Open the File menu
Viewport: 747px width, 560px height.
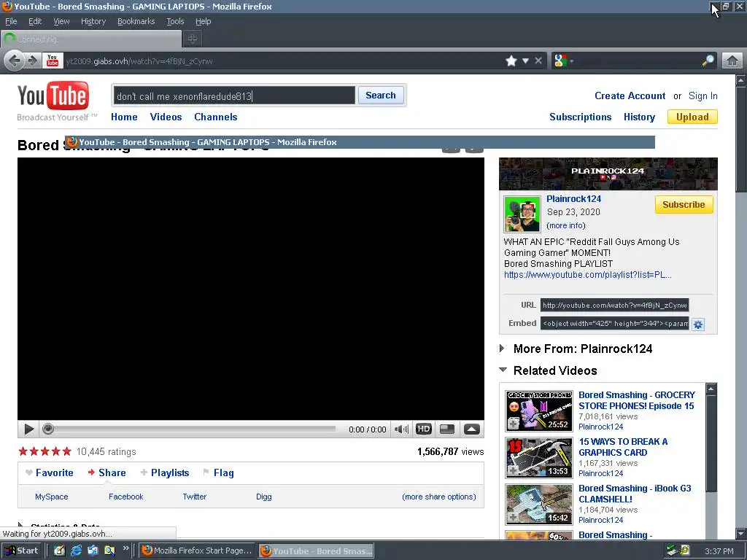(x=11, y=21)
